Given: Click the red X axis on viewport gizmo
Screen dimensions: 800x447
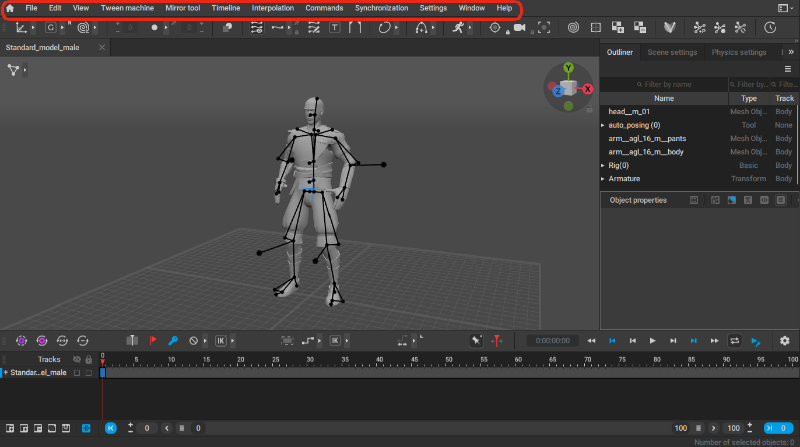Looking at the screenshot, I should pos(587,89).
